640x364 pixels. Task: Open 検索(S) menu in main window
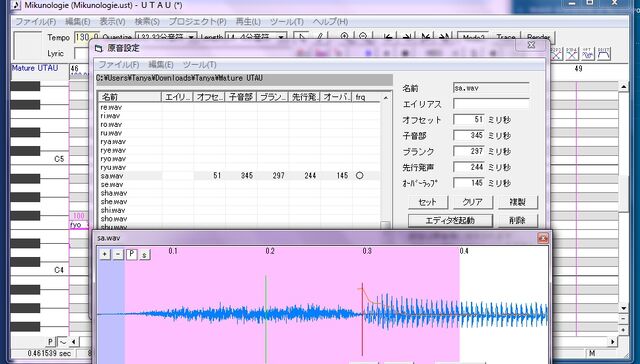(x=147, y=22)
